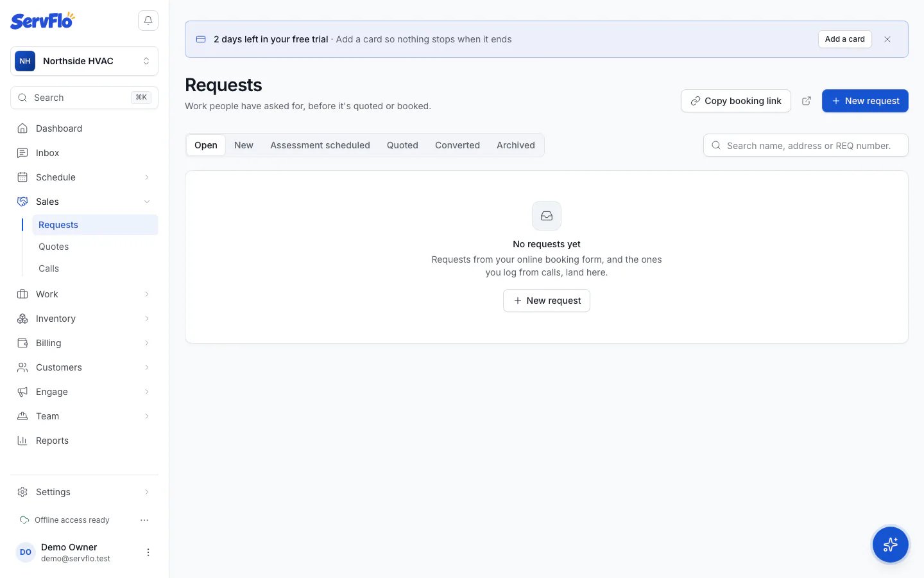The image size is (924, 578).
Task: Open the Inbox
Action: coord(84,153)
